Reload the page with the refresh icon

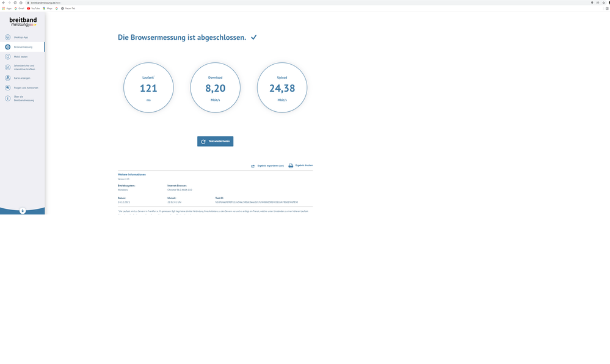click(15, 2)
